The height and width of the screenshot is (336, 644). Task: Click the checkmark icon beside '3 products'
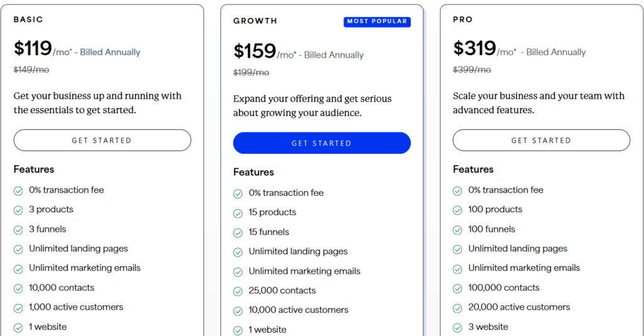pyautogui.click(x=18, y=210)
